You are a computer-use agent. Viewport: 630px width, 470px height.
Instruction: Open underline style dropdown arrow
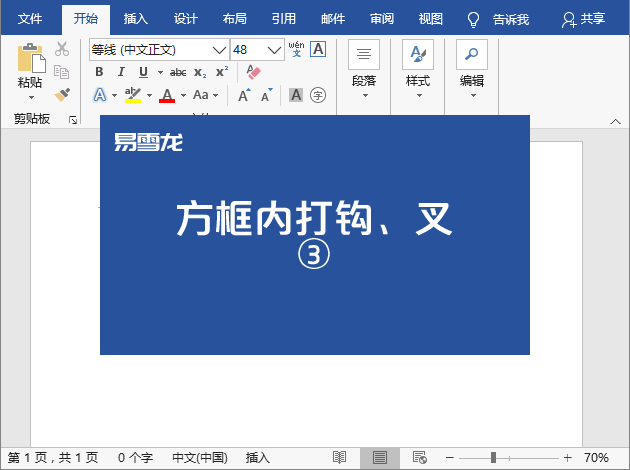[160, 73]
